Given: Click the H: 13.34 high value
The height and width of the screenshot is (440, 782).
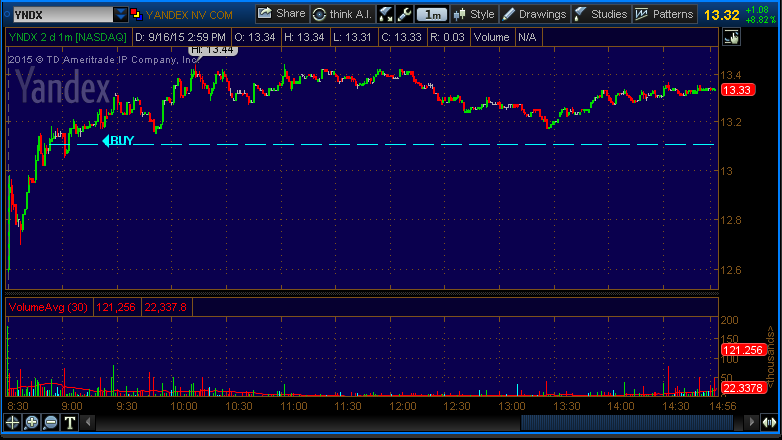Looking at the screenshot, I should click(x=304, y=37).
